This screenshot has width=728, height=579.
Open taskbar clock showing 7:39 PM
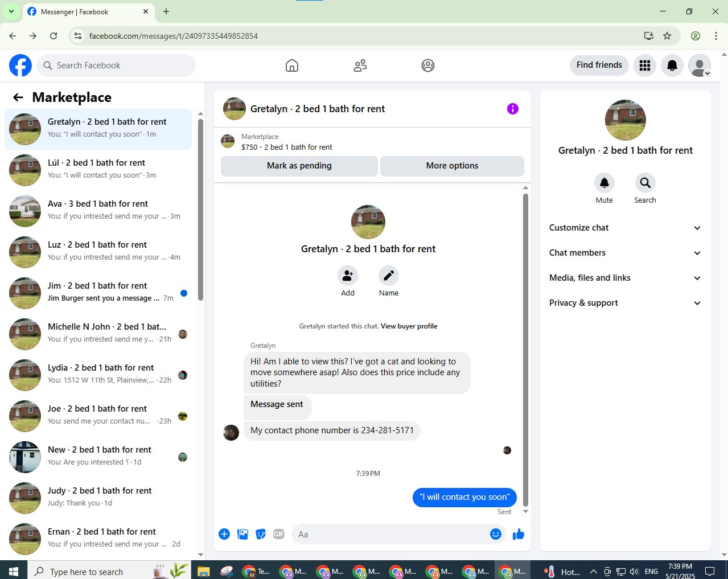(x=680, y=572)
